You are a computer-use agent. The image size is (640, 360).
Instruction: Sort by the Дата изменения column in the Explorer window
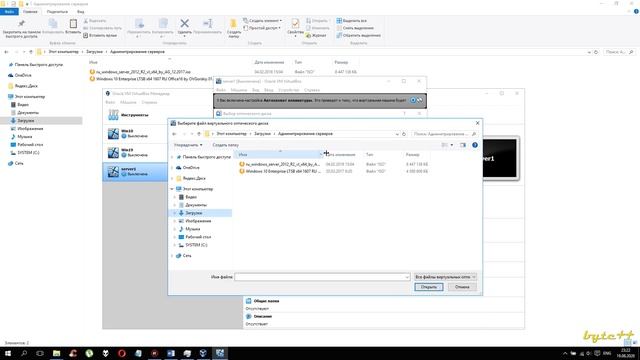[269, 62]
